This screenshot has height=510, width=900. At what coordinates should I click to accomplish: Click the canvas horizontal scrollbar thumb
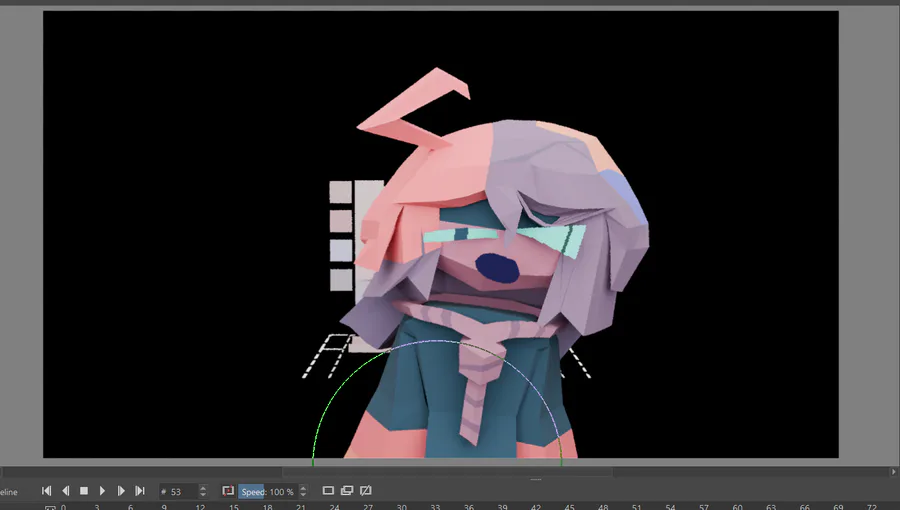coord(447,472)
